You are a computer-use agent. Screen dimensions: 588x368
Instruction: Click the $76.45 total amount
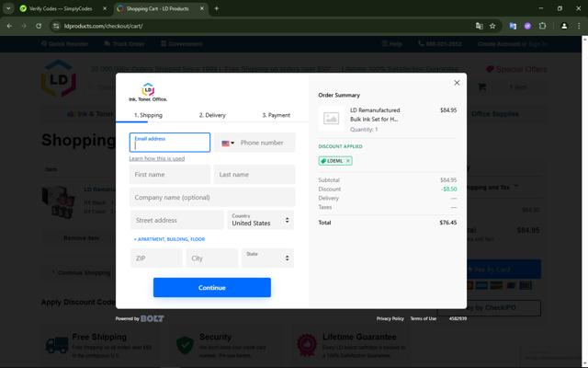(x=448, y=223)
